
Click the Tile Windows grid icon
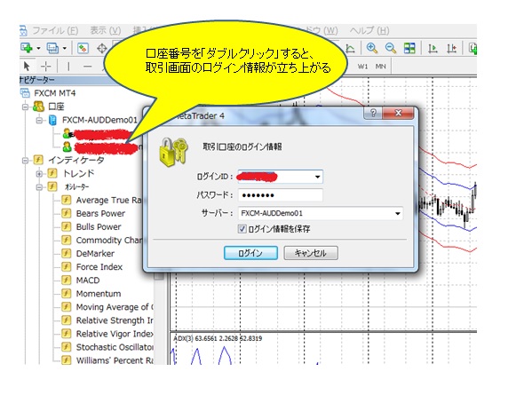(x=409, y=48)
